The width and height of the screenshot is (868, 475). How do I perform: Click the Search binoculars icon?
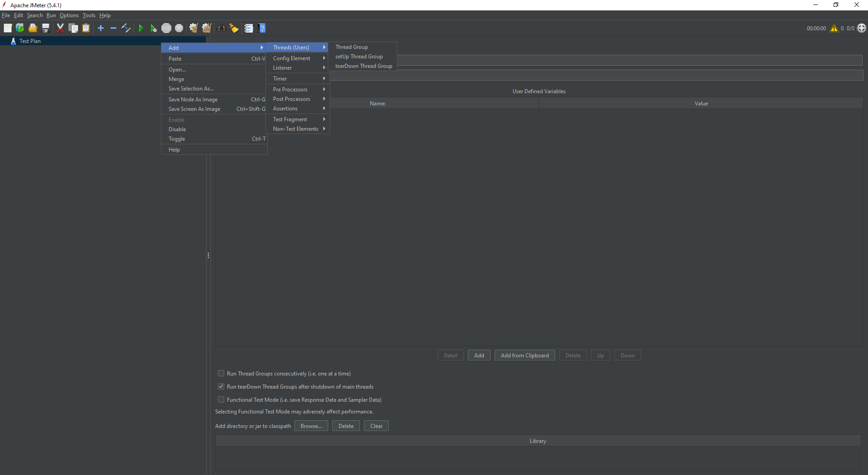point(222,28)
